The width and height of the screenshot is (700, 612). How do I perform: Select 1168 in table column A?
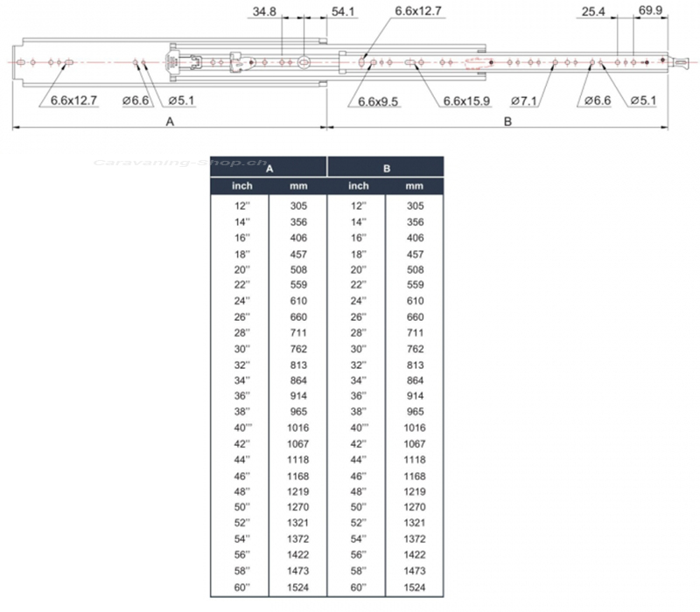297,476
